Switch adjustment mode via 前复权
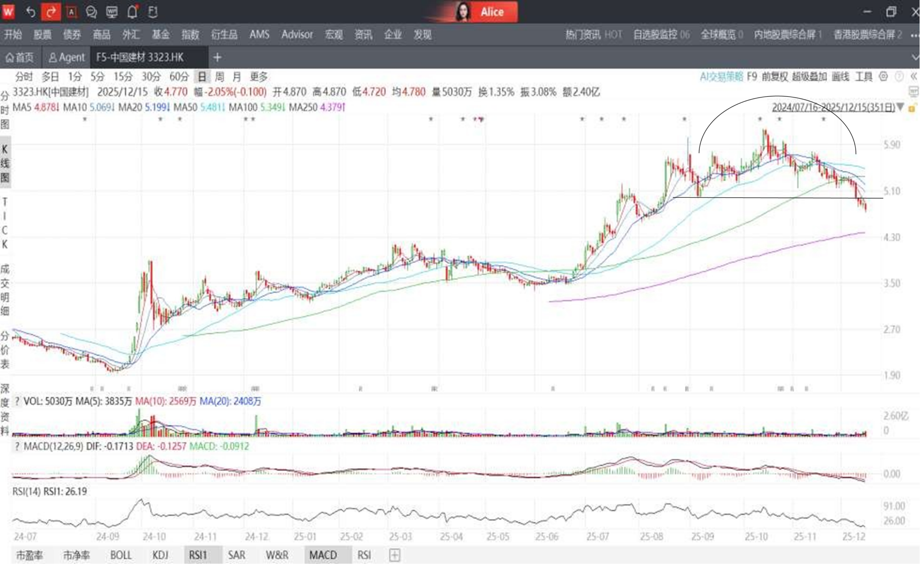Screen dimensions: 924x573 pyautogui.click(x=775, y=76)
